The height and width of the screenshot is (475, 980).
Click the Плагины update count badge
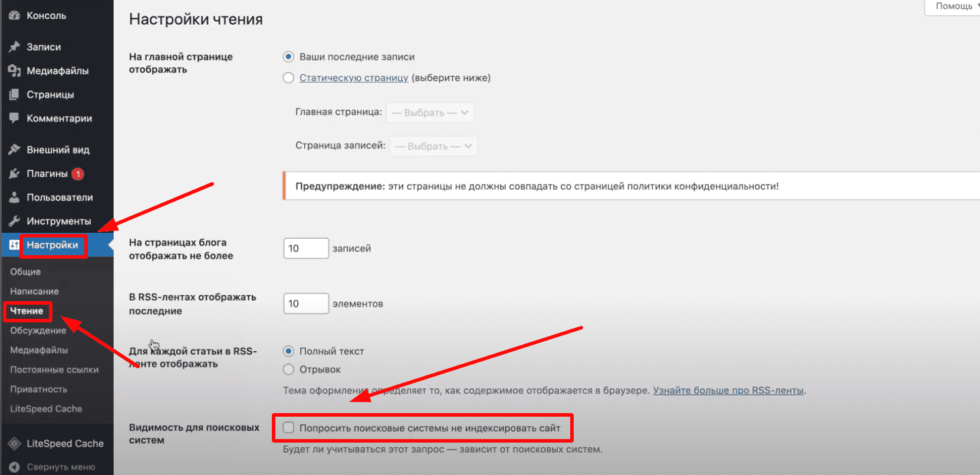click(x=78, y=174)
